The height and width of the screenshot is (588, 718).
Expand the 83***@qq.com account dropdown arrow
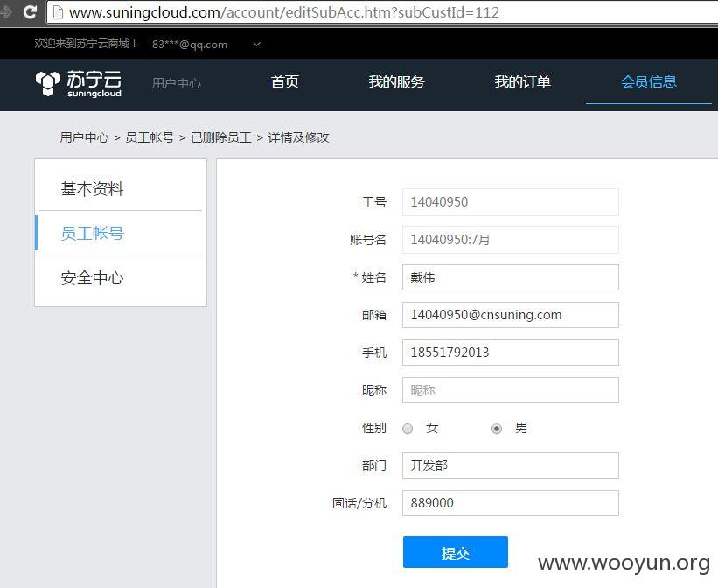(x=257, y=44)
